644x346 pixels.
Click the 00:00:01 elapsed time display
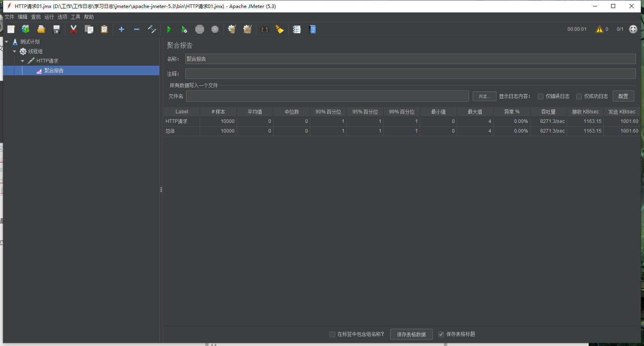pyautogui.click(x=577, y=29)
